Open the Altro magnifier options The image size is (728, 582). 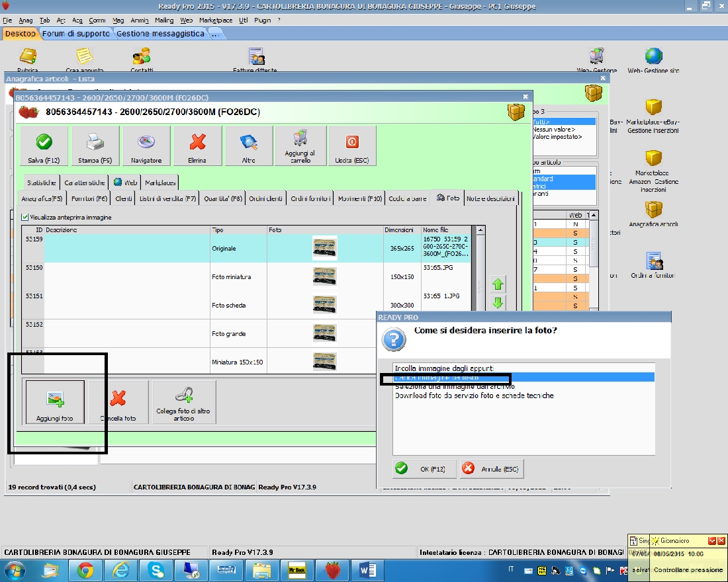[249, 145]
